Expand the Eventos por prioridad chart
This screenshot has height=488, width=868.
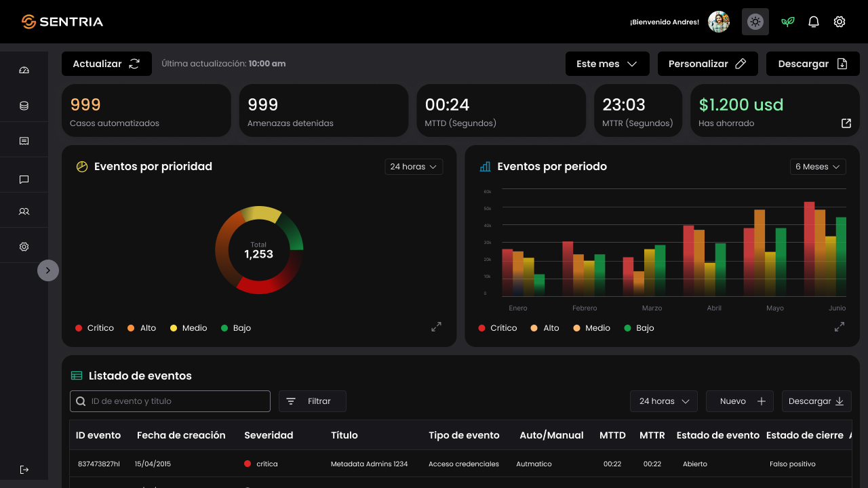(x=436, y=327)
